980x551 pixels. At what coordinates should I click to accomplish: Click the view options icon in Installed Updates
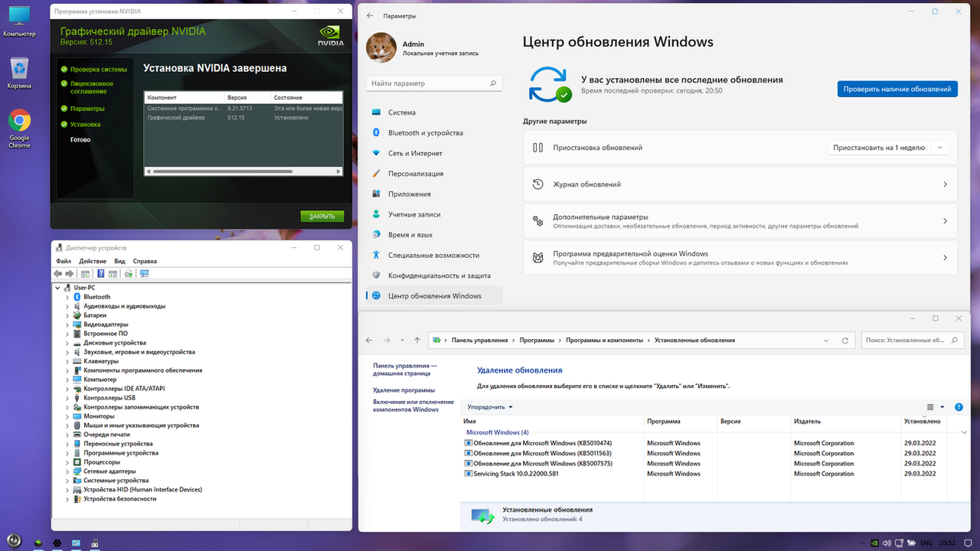(x=930, y=407)
